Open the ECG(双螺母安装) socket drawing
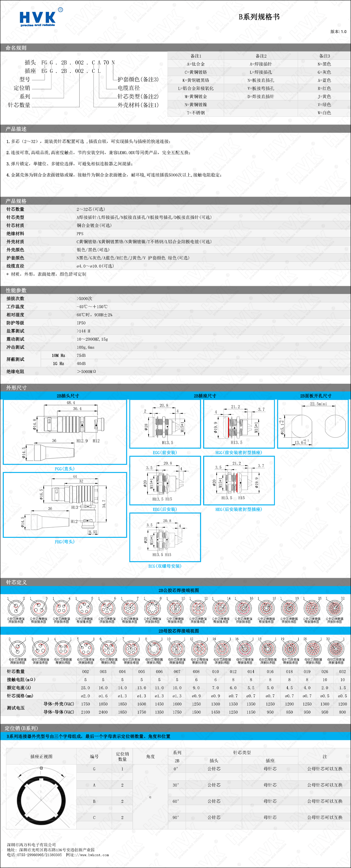351x868 pixels. (x=165, y=537)
